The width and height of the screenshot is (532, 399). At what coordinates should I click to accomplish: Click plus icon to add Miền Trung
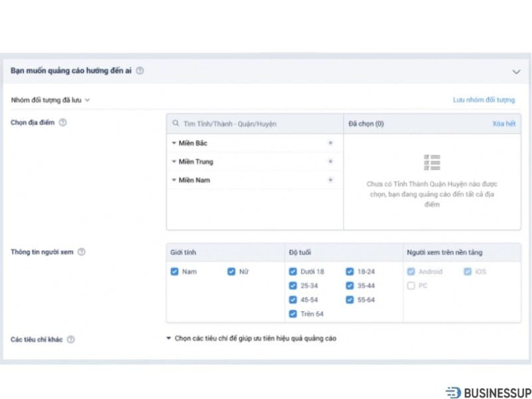tap(331, 162)
